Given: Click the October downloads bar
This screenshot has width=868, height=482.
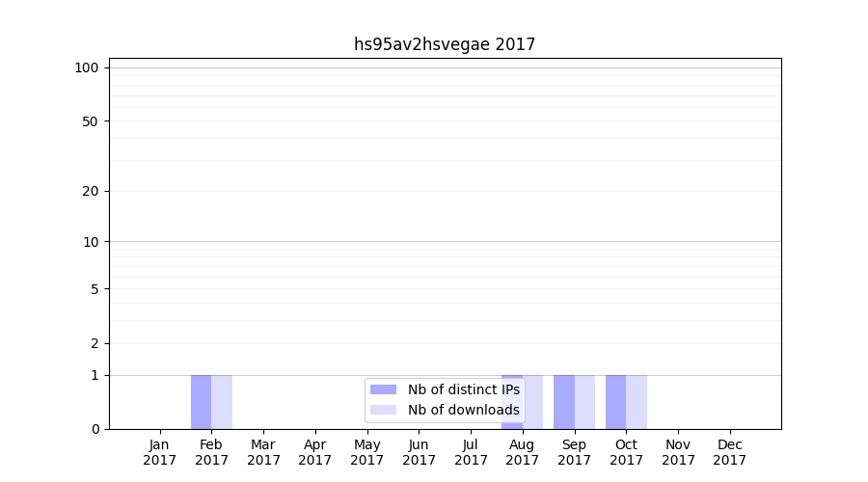Looking at the screenshot, I should point(637,402).
